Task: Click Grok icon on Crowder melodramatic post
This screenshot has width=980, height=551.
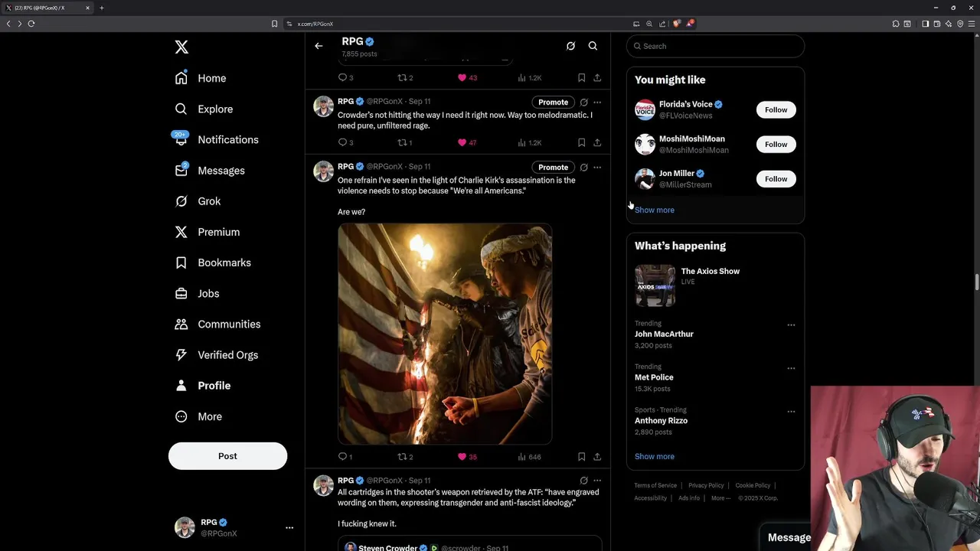Action: (x=583, y=102)
